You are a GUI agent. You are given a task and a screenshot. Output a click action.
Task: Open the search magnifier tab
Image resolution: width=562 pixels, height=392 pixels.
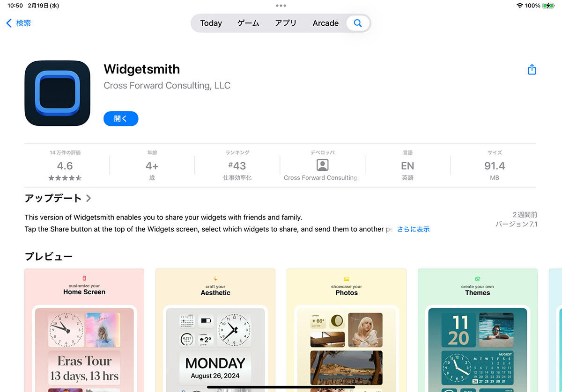(358, 23)
